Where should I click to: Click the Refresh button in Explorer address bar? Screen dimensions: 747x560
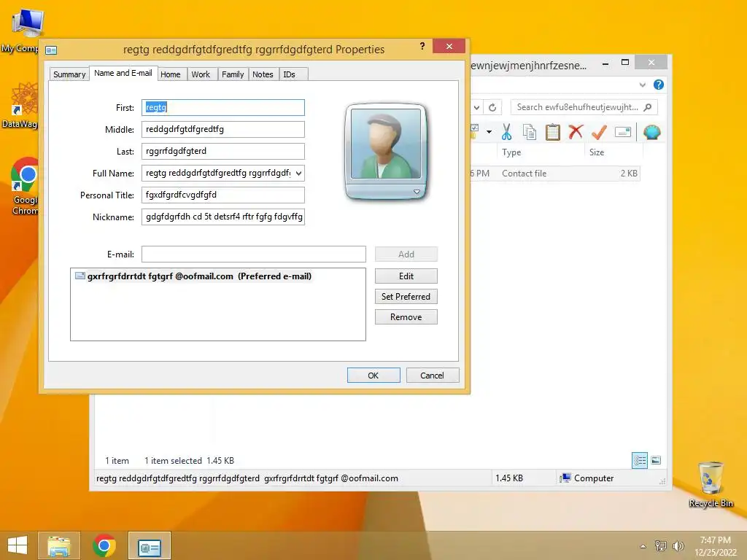click(x=492, y=108)
